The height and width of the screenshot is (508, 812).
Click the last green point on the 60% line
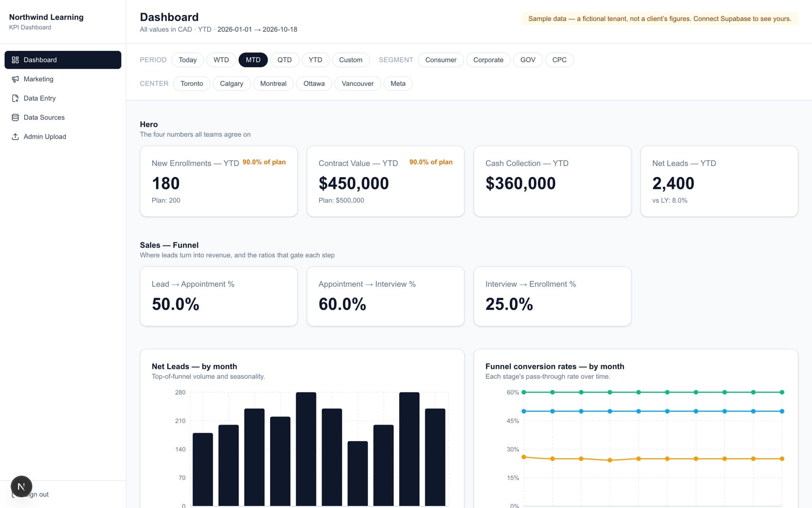[782, 392]
